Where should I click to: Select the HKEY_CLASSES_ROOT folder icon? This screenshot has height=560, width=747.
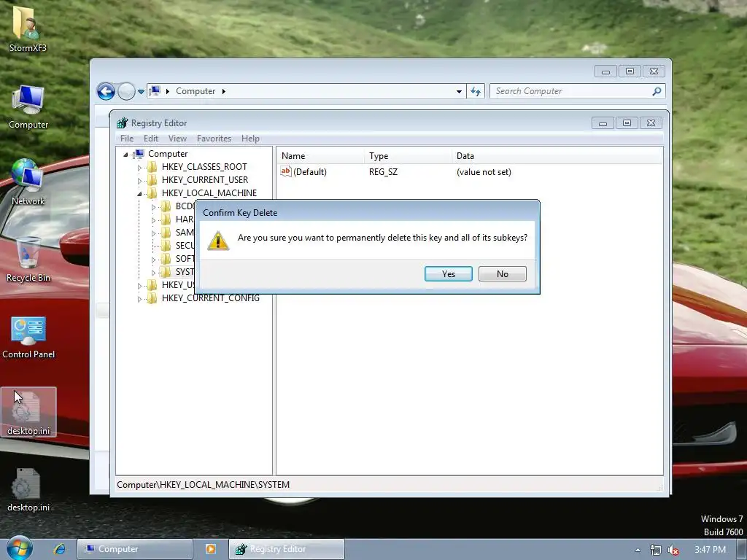click(152, 167)
